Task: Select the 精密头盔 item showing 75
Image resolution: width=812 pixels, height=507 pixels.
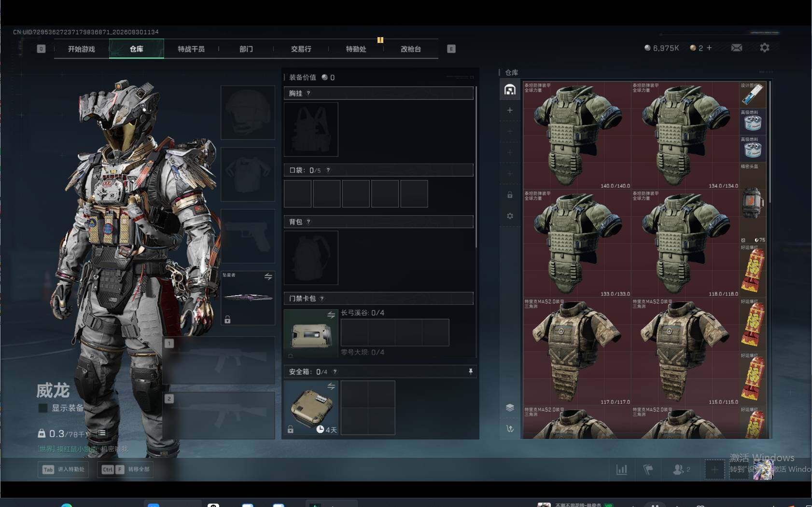Action: point(753,203)
